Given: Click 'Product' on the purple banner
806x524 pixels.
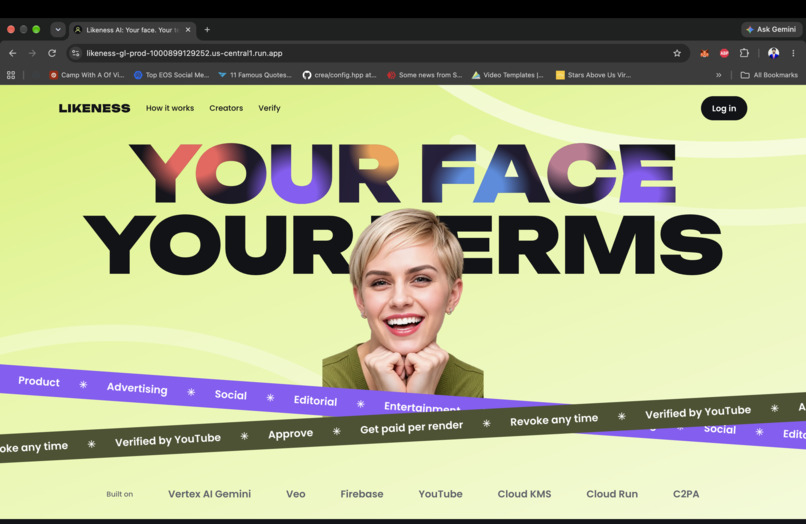Looking at the screenshot, I should (39, 381).
